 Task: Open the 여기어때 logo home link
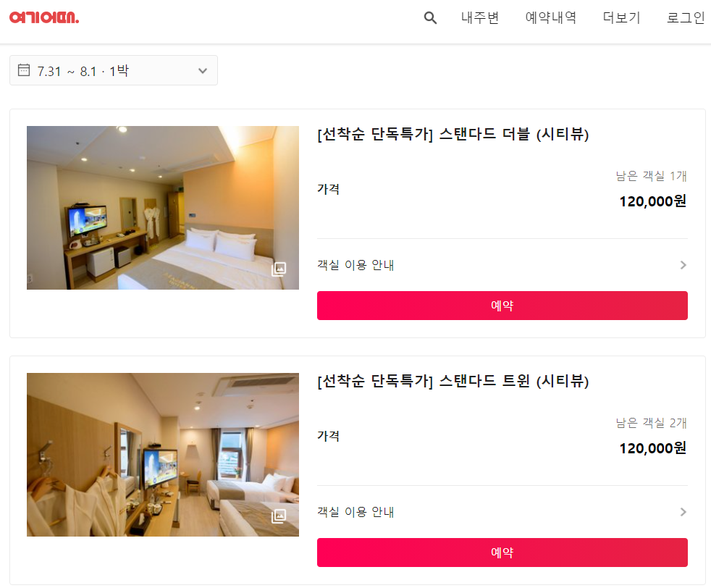point(44,17)
